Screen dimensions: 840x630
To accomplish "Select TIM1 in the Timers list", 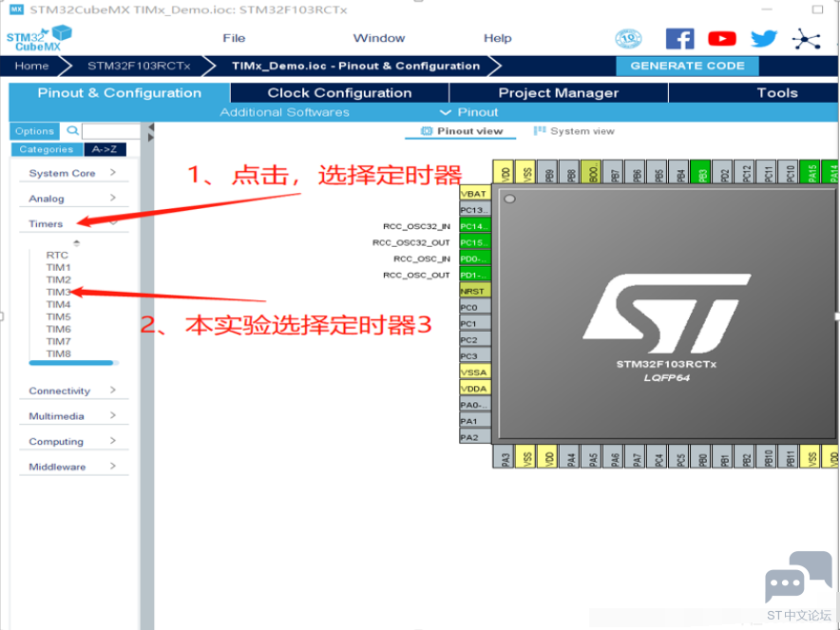I will coord(58,267).
